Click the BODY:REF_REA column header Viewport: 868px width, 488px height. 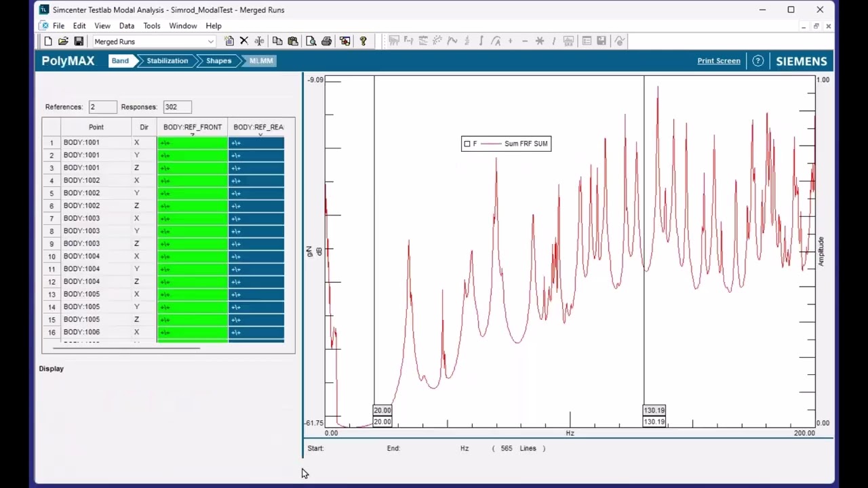click(257, 127)
